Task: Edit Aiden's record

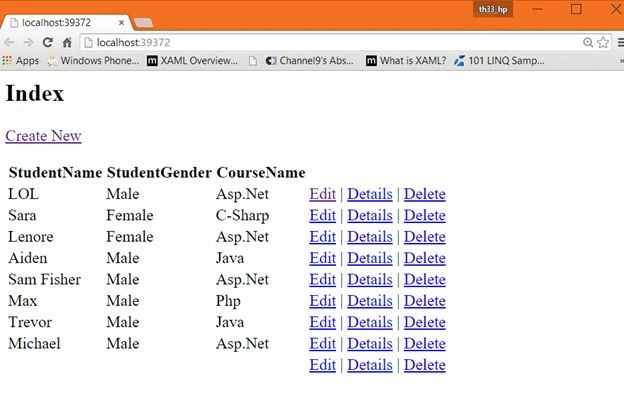Action: click(x=322, y=258)
